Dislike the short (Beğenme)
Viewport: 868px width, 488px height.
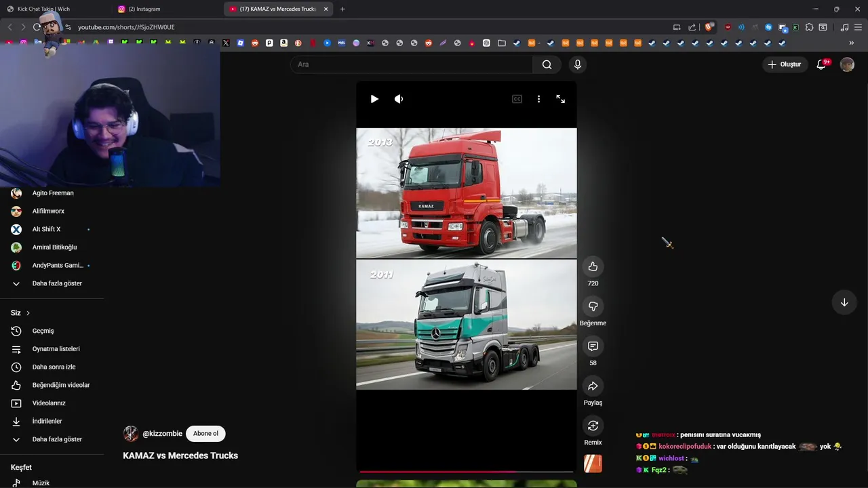[593, 306]
